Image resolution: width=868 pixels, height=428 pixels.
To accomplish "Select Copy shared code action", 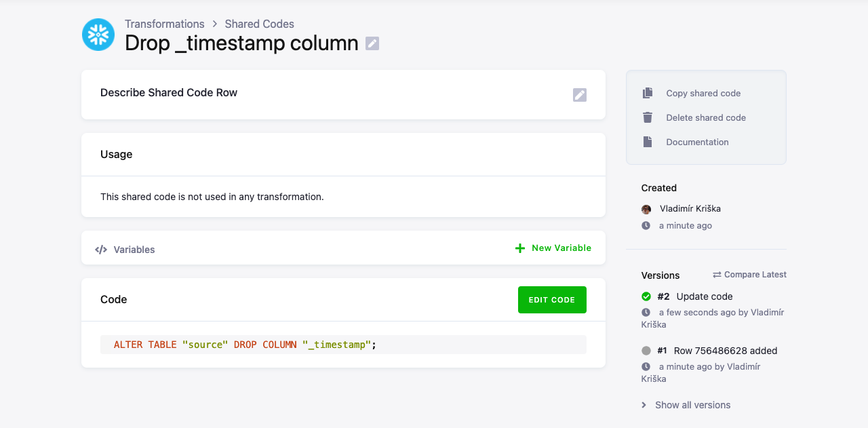I will (x=703, y=93).
